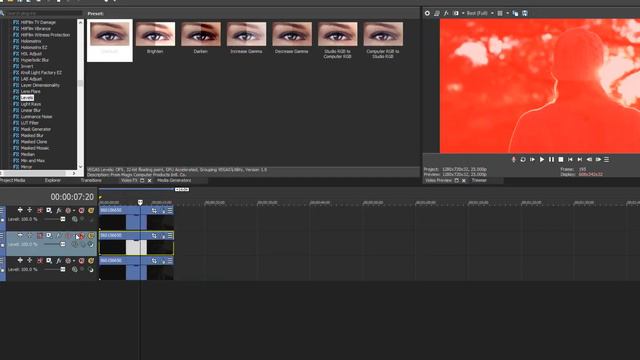Screen dimensions: 640x360
Task: Click the plugin search field
Action: tap(43, 13)
